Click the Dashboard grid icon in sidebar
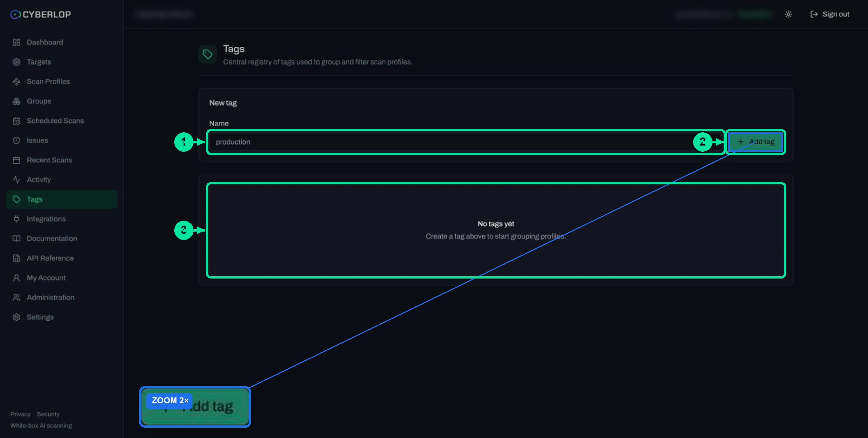The image size is (868, 438). tap(16, 42)
